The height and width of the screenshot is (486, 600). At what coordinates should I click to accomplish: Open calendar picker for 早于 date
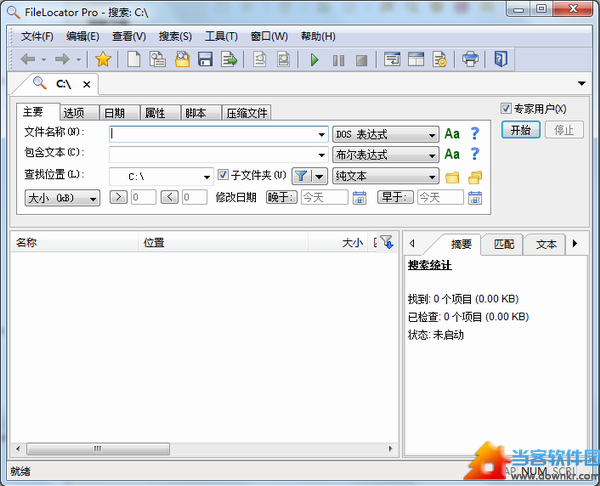[x=475, y=198]
